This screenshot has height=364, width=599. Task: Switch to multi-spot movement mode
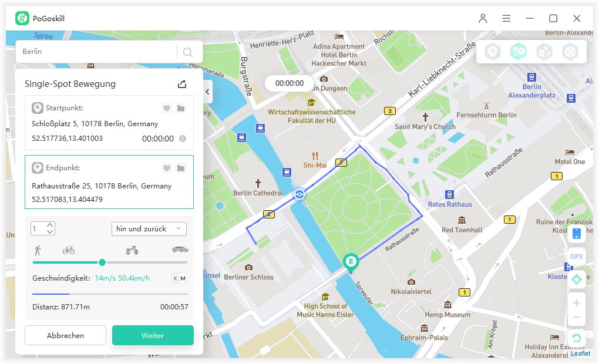(544, 52)
